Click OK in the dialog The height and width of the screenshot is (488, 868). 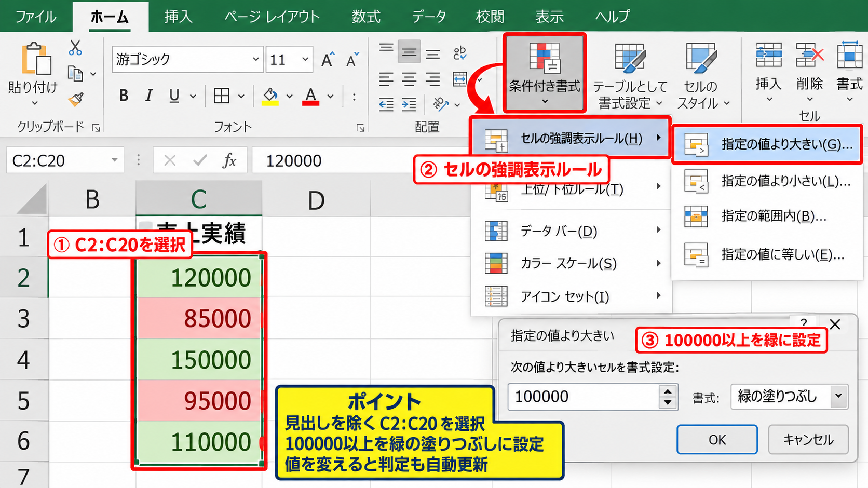point(717,440)
